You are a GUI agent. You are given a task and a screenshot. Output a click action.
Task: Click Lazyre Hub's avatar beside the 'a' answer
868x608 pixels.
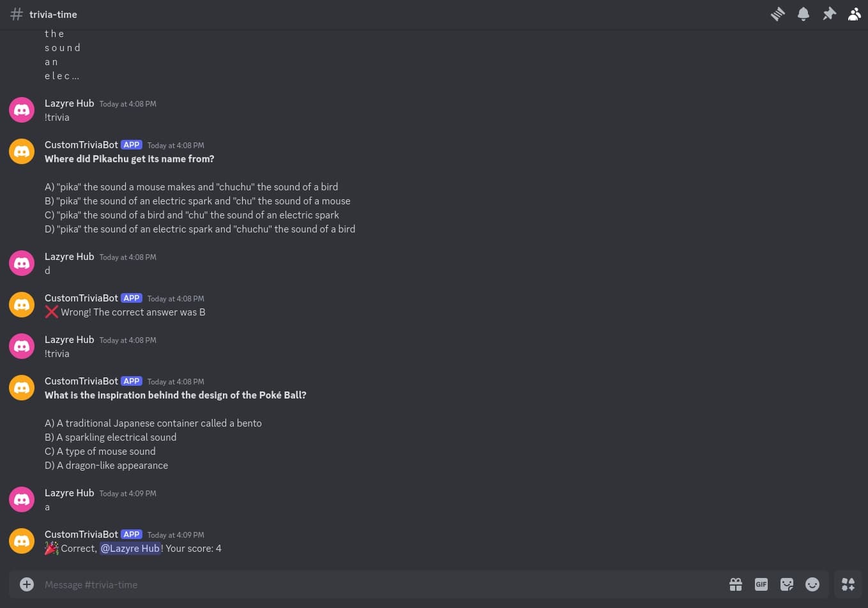[22, 499]
